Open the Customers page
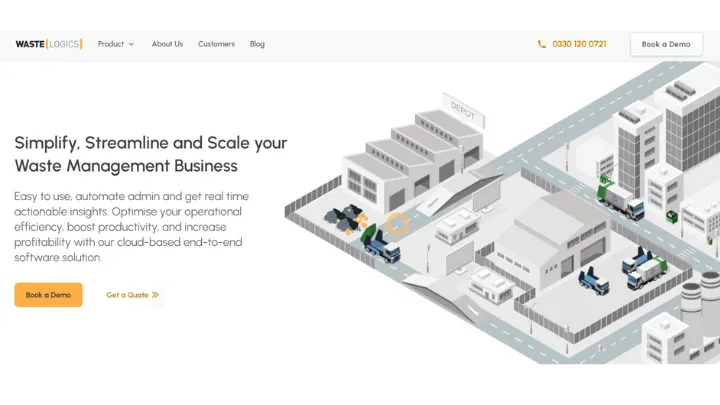 point(216,44)
